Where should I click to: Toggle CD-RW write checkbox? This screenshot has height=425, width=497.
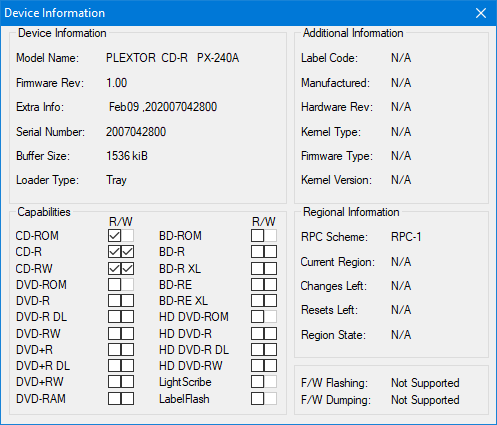coord(127,268)
